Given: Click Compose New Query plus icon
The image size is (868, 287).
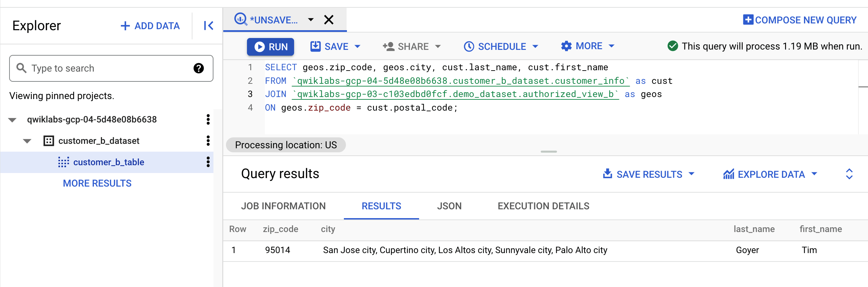Looking at the screenshot, I should coord(748,20).
